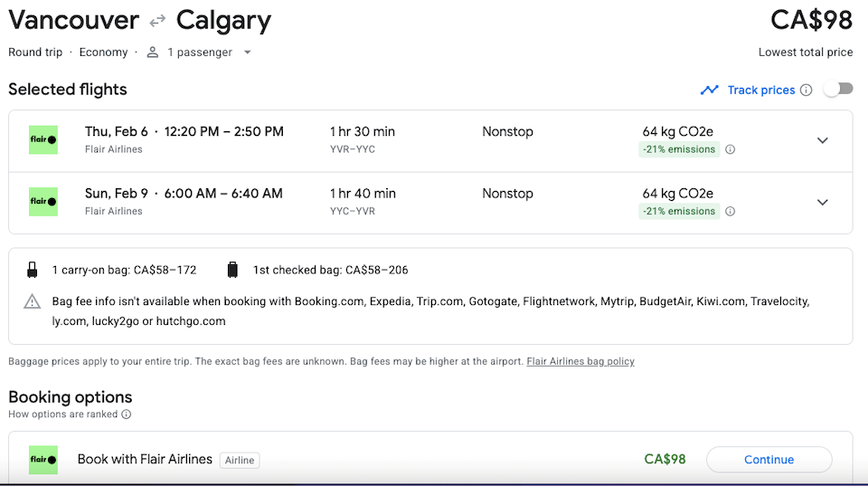
Task: Open the passenger count dropdown arrow
Action: pyautogui.click(x=248, y=52)
